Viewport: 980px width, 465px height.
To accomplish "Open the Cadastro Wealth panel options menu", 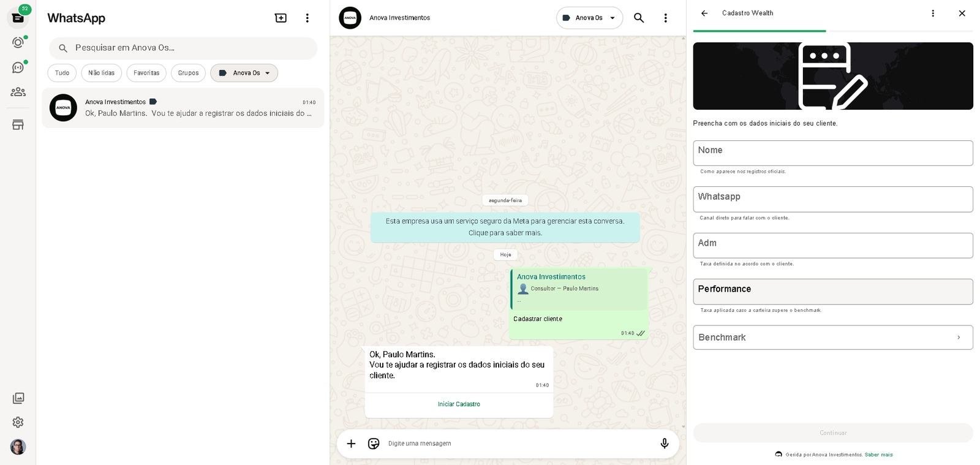I will pos(933,13).
